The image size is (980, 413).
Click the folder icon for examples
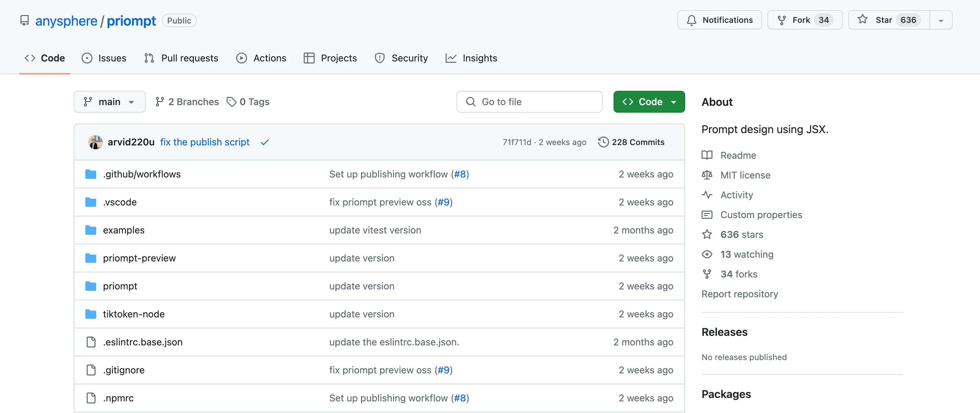click(90, 230)
